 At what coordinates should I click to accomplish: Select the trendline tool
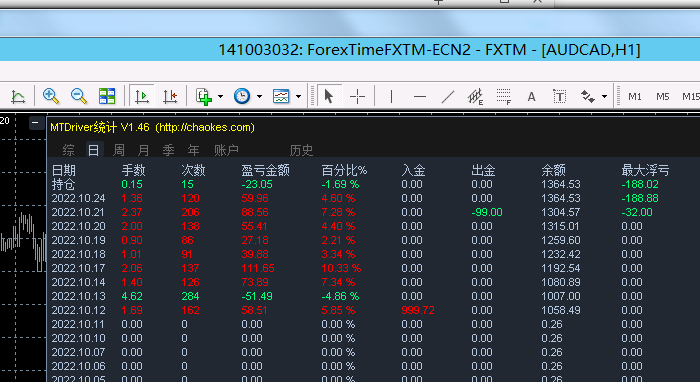pos(447,96)
